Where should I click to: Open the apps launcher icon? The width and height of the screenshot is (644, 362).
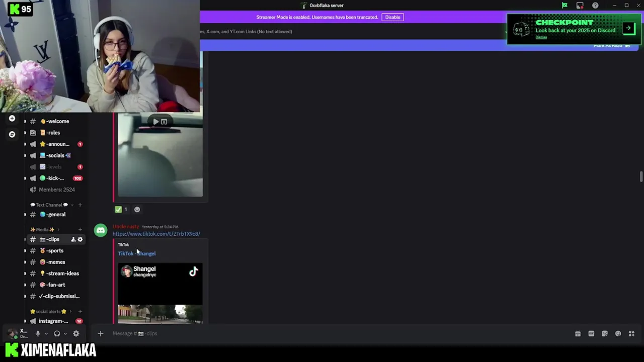pyautogui.click(x=631, y=333)
